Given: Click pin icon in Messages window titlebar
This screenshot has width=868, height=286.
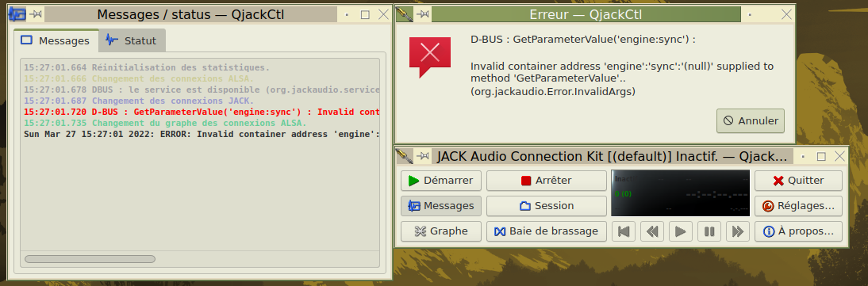Looking at the screenshot, I should [36, 14].
